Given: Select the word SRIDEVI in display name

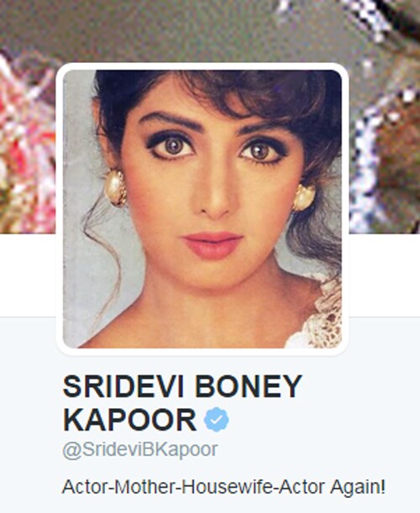Looking at the screenshot, I should (123, 386).
